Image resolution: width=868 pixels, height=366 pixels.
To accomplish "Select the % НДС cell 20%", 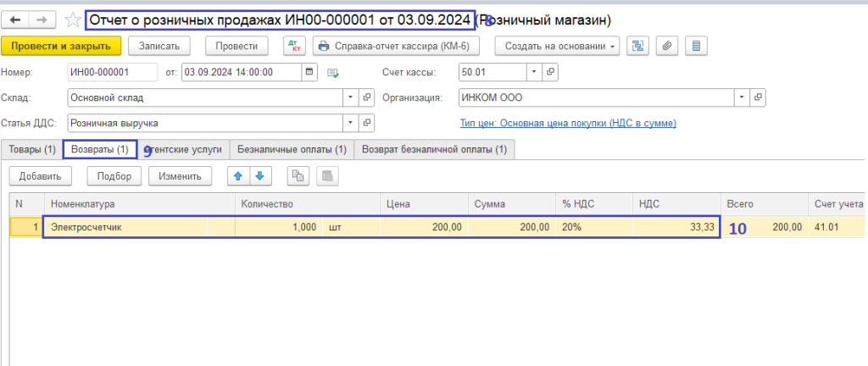I will point(594,227).
